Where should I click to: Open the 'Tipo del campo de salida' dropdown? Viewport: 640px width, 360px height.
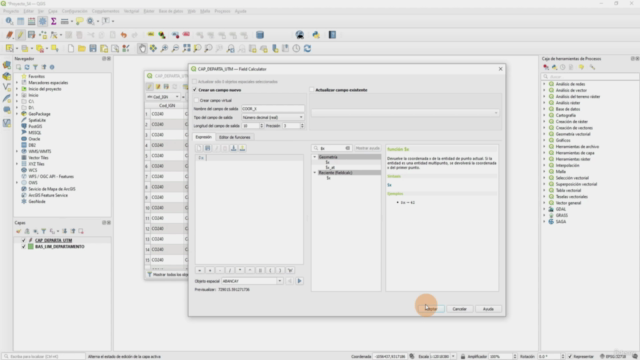pyautogui.click(x=273, y=118)
